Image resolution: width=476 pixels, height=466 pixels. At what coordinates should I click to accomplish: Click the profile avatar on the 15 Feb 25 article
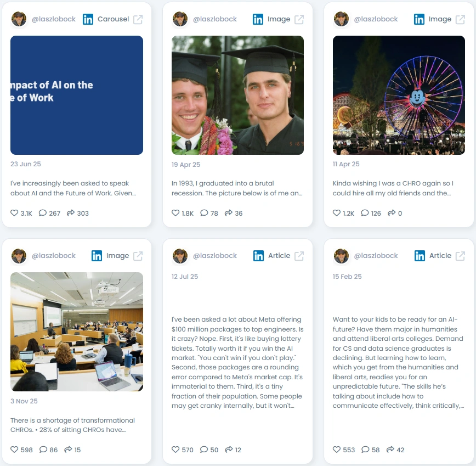click(341, 256)
